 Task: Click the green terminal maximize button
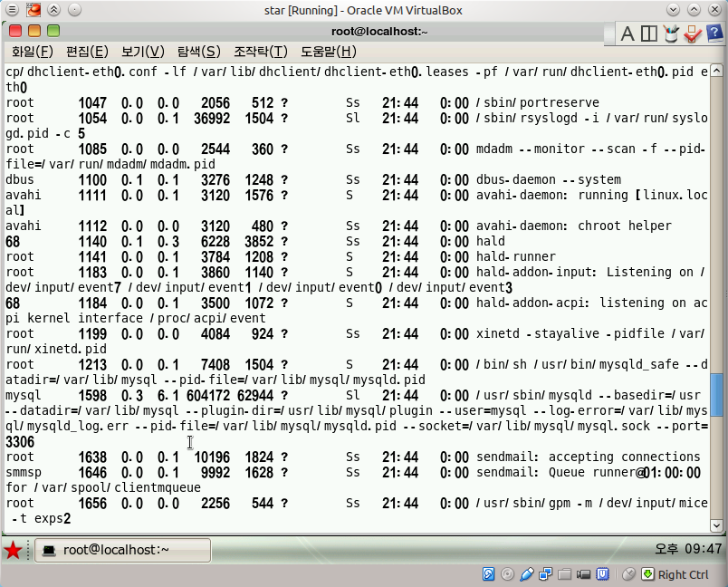coord(53,31)
